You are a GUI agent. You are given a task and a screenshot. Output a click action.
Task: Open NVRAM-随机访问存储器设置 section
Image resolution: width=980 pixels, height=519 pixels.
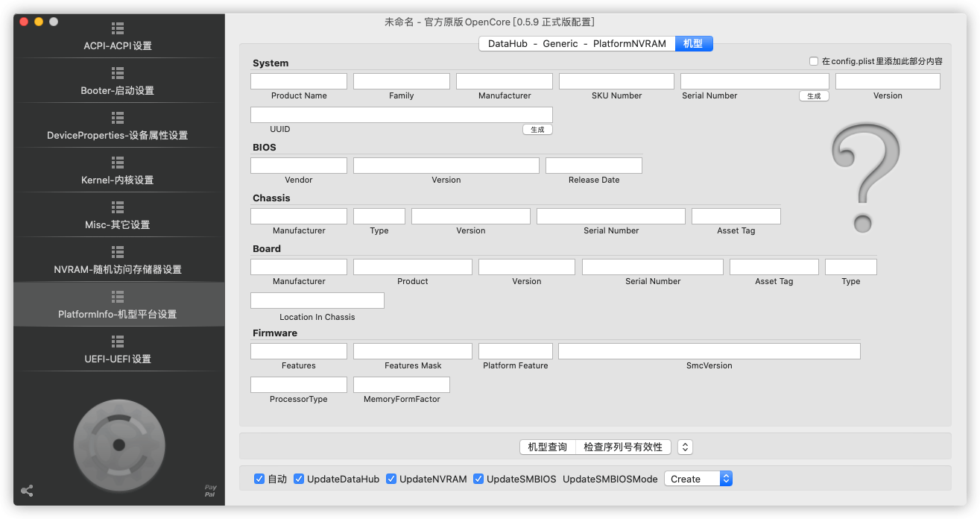pos(118,260)
